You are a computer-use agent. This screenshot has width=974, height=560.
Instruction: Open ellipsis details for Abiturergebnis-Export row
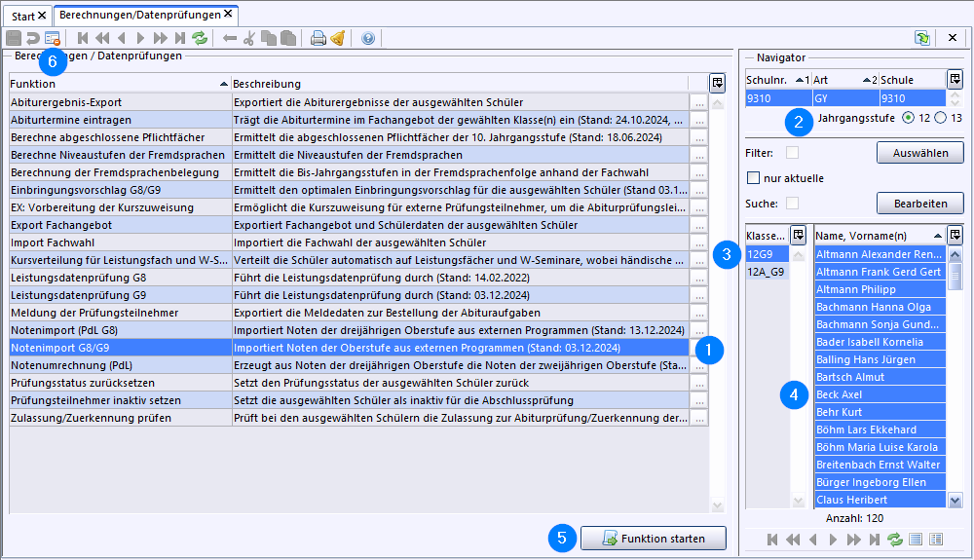[699, 102]
